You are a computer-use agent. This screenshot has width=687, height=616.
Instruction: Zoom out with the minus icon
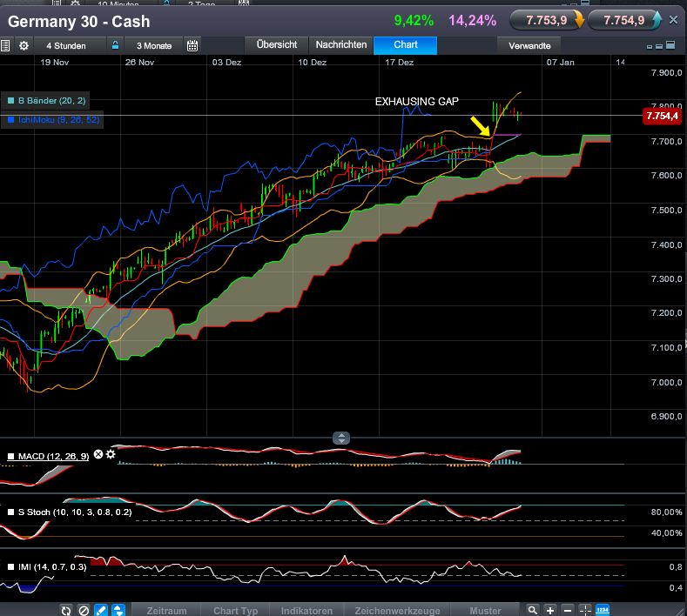[x=568, y=610]
